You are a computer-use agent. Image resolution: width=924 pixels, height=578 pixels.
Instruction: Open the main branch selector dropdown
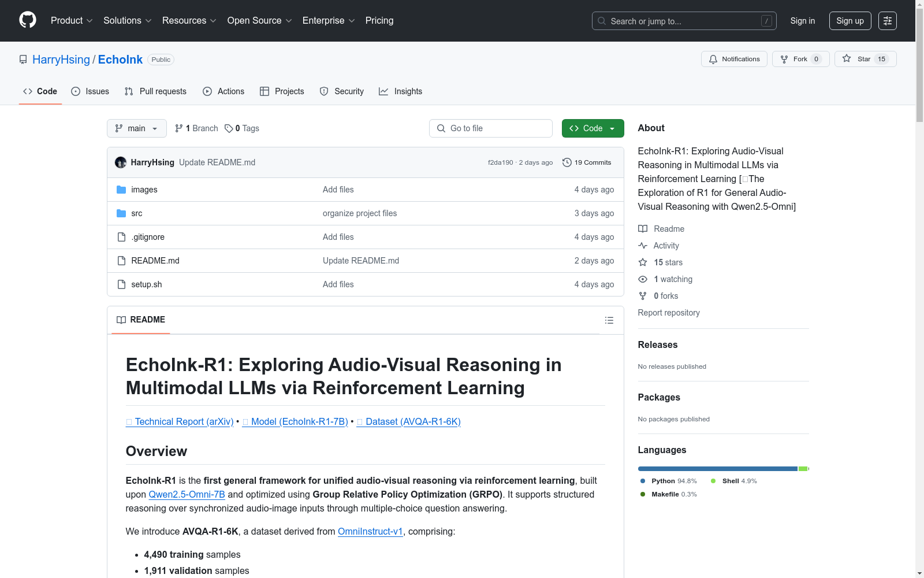click(137, 128)
